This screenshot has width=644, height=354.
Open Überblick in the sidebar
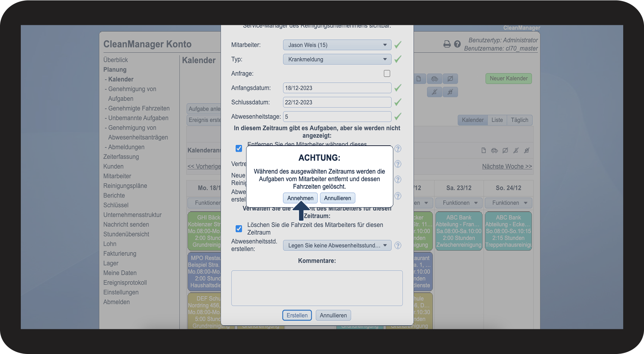click(116, 60)
